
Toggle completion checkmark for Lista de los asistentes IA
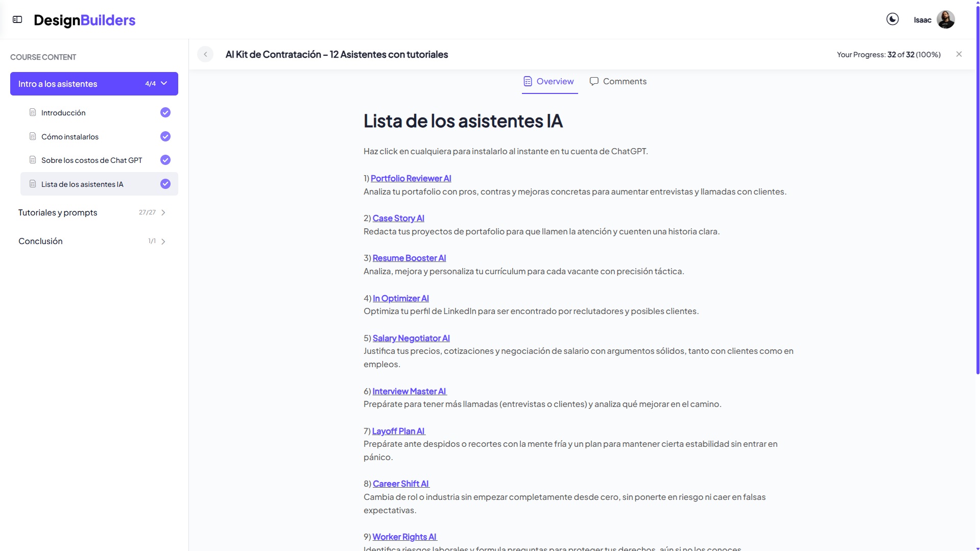click(x=165, y=184)
